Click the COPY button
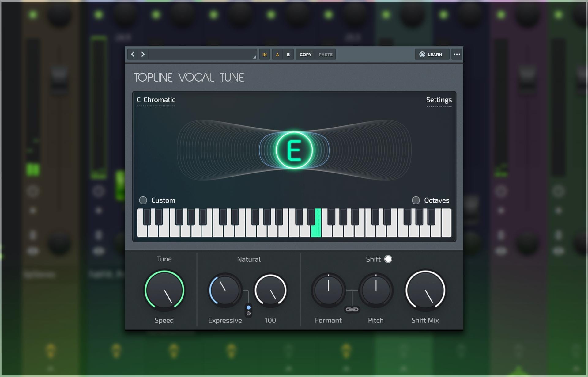Viewport: 588px width, 377px height. pyautogui.click(x=305, y=55)
